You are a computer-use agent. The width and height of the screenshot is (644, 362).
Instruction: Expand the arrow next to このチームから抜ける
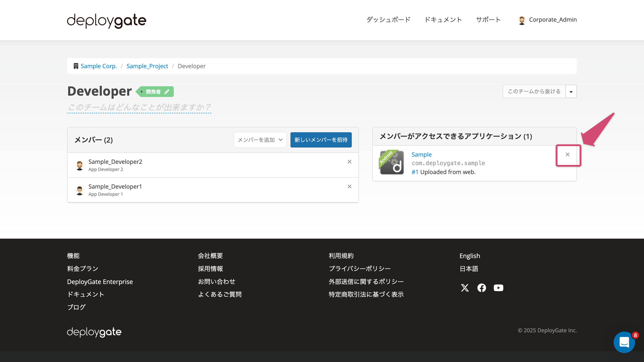[x=571, y=91]
